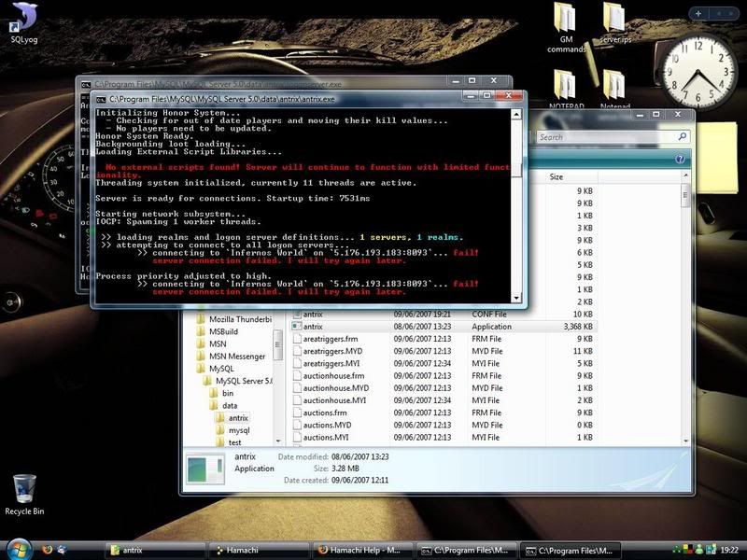Select the bin folder in tree

pos(228,393)
